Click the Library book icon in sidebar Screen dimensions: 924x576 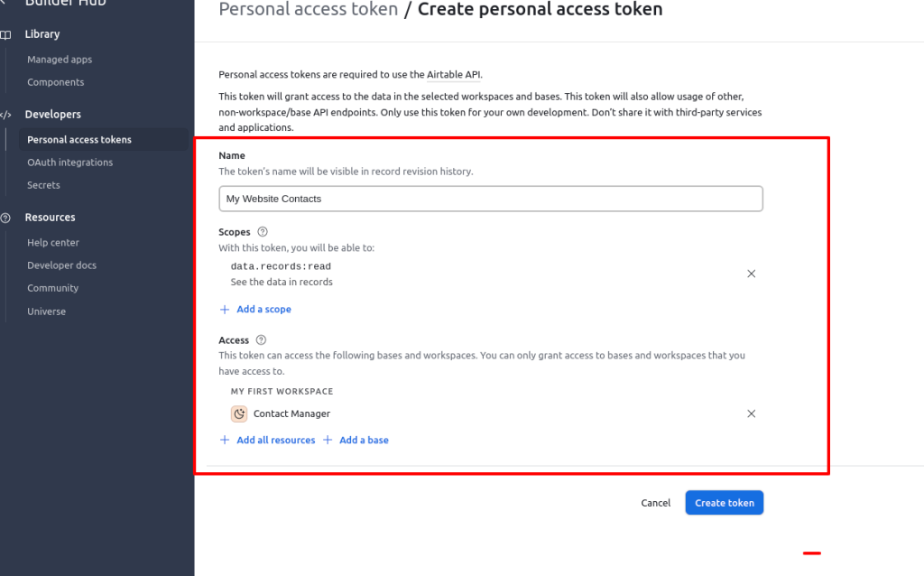pyautogui.click(x=5, y=34)
